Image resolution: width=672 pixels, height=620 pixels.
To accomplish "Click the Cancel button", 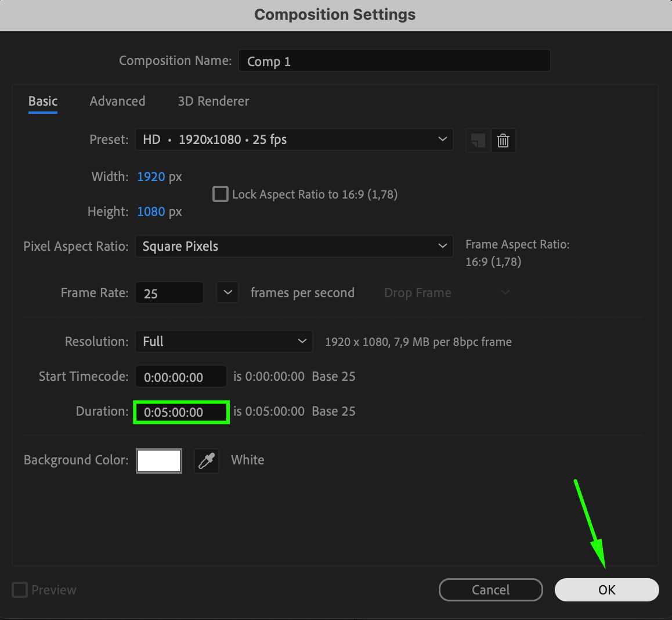I will [491, 590].
